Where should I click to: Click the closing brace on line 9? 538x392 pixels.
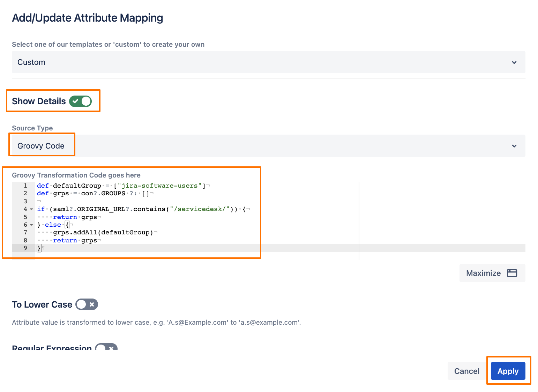click(x=39, y=248)
